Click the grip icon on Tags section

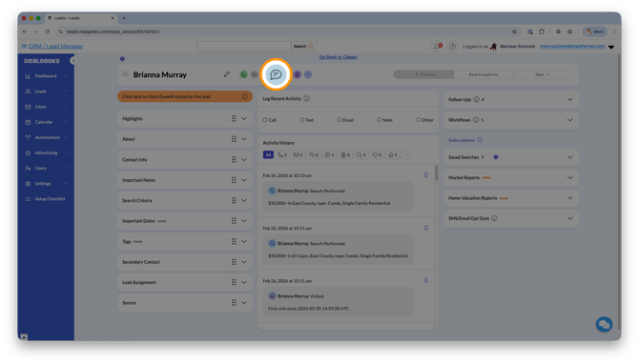234,241
